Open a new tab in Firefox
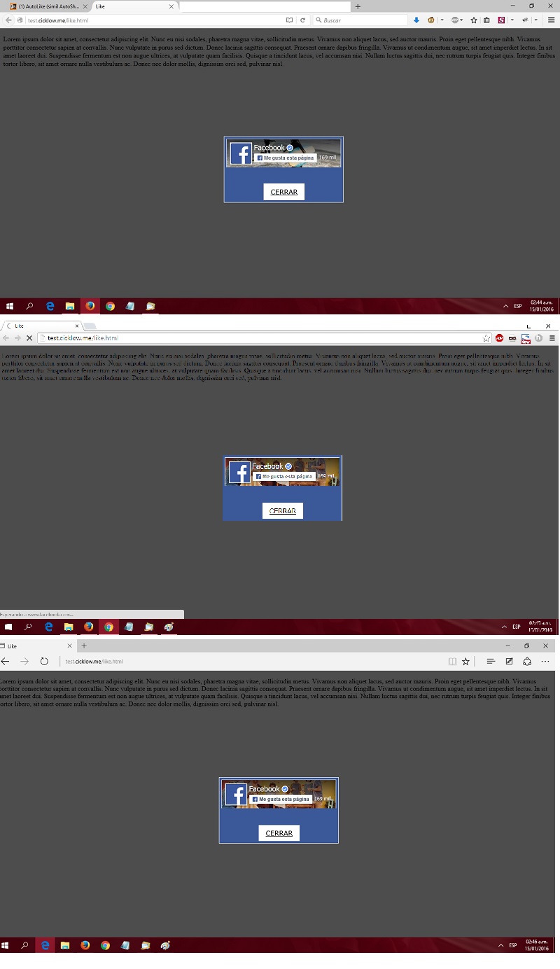 point(358,6)
